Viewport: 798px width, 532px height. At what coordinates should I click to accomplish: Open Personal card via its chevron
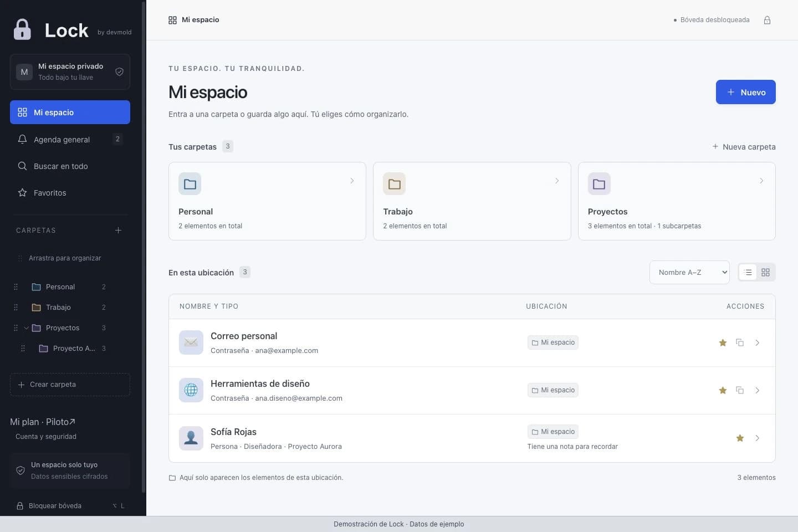(352, 181)
